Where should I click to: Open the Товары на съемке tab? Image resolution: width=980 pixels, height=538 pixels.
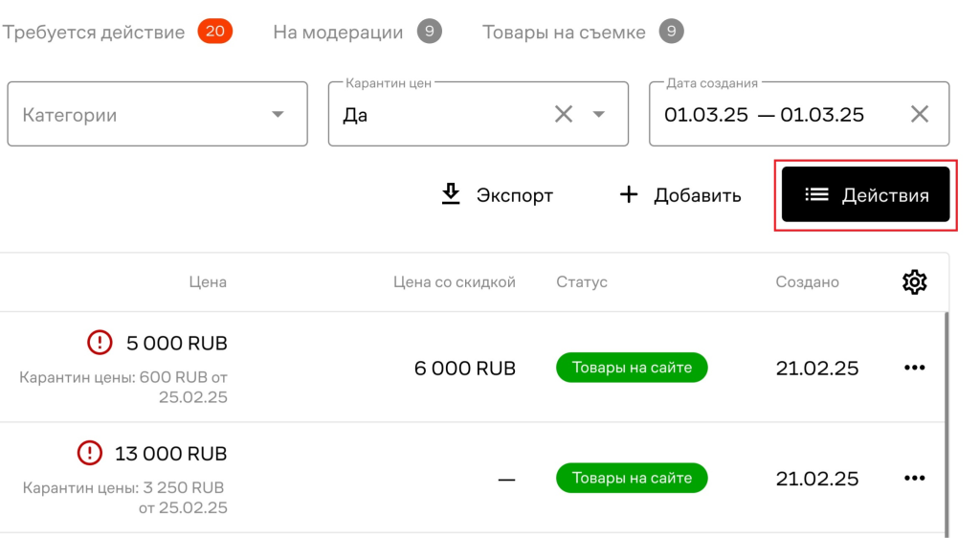pos(564,33)
